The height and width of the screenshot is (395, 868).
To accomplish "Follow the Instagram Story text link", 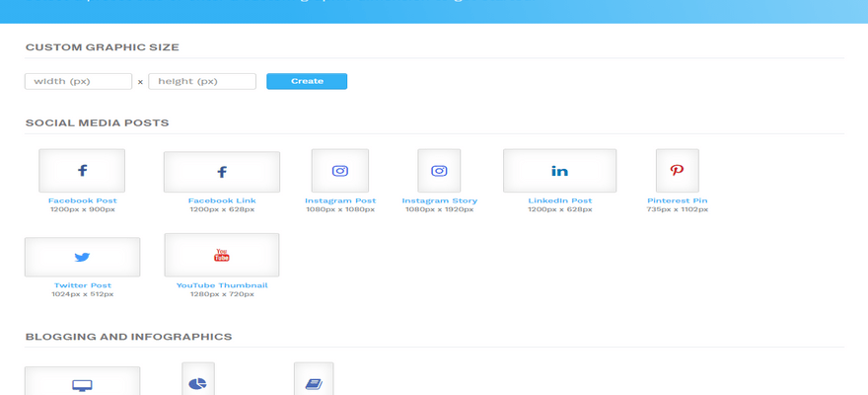I will [x=440, y=200].
